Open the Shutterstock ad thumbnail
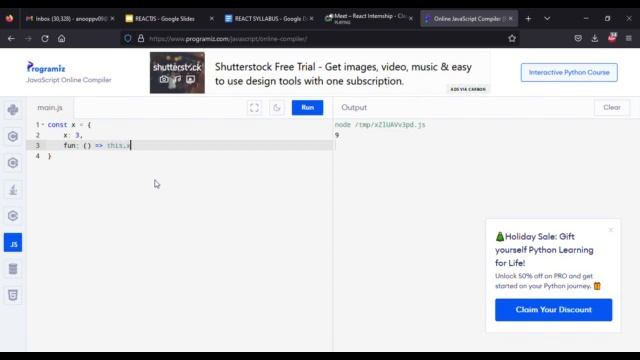 click(x=177, y=73)
